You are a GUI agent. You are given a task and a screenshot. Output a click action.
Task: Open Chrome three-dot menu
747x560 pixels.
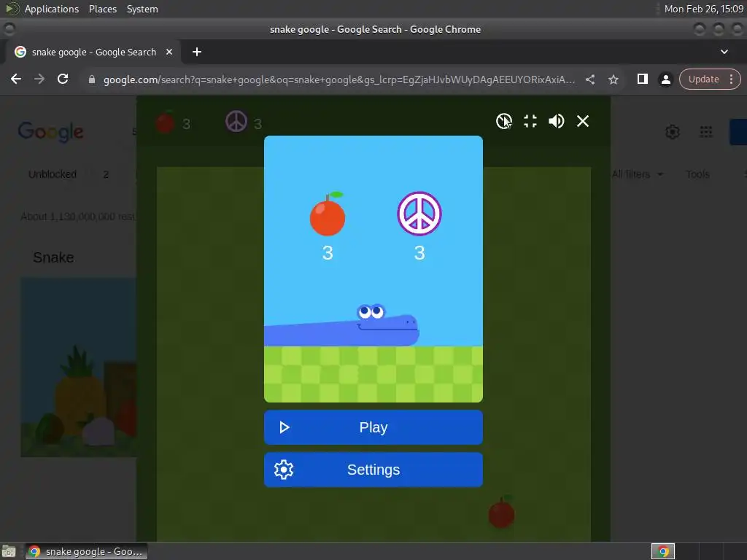coord(731,79)
